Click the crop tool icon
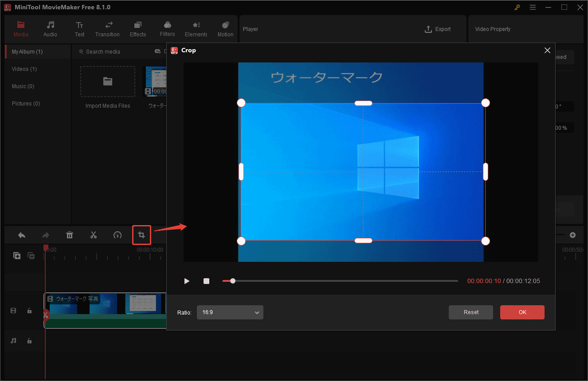Screen dimensions: 588x381 pyautogui.click(x=141, y=235)
